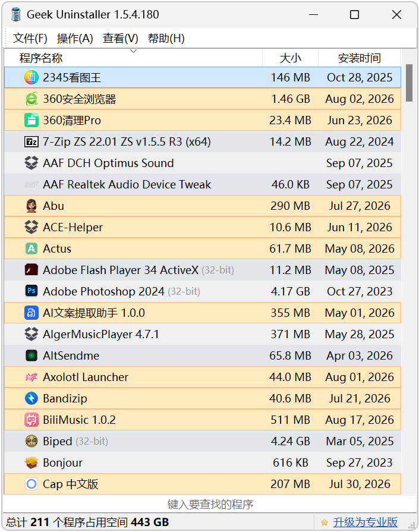419x532 pixels.
Task: Select AAF Realtek Audio Device Tweak name
Action: [127, 184]
